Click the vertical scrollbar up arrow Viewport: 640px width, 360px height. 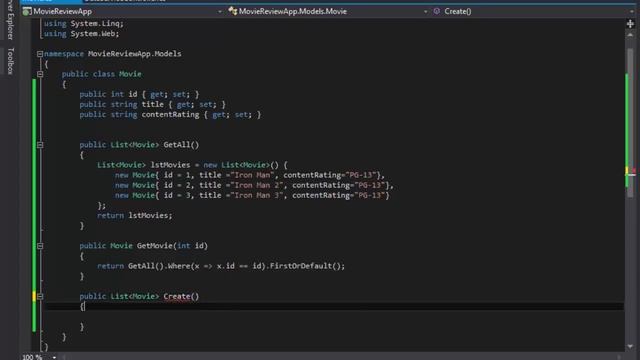[x=630, y=36]
